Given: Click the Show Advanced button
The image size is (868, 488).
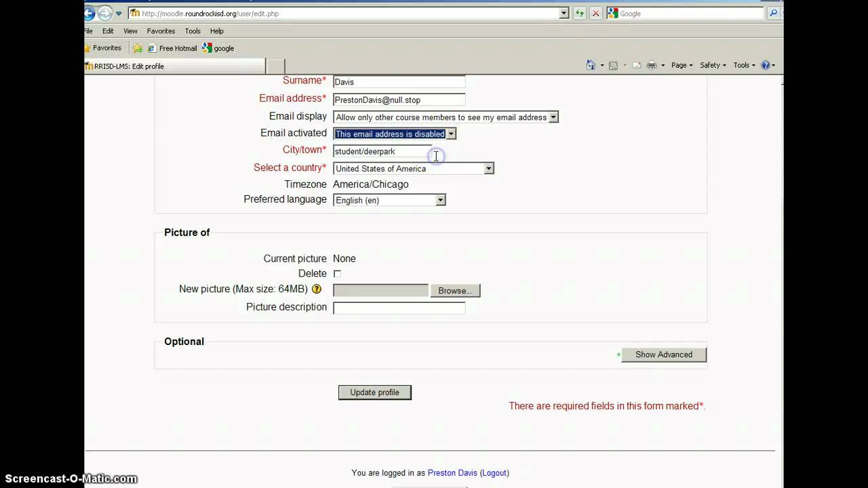Looking at the screenshot, I should pos(664,354).
